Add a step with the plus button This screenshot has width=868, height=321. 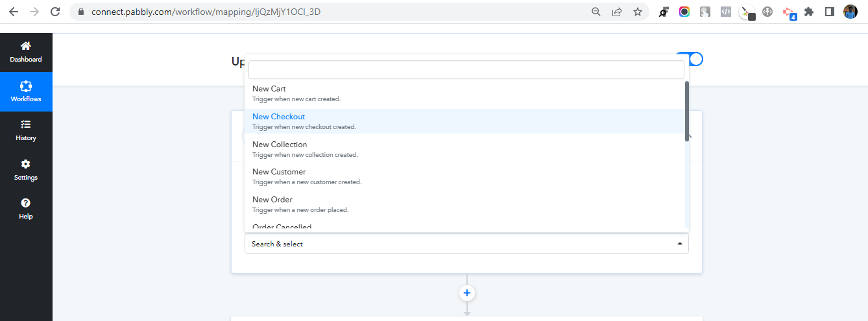(467, 293)
